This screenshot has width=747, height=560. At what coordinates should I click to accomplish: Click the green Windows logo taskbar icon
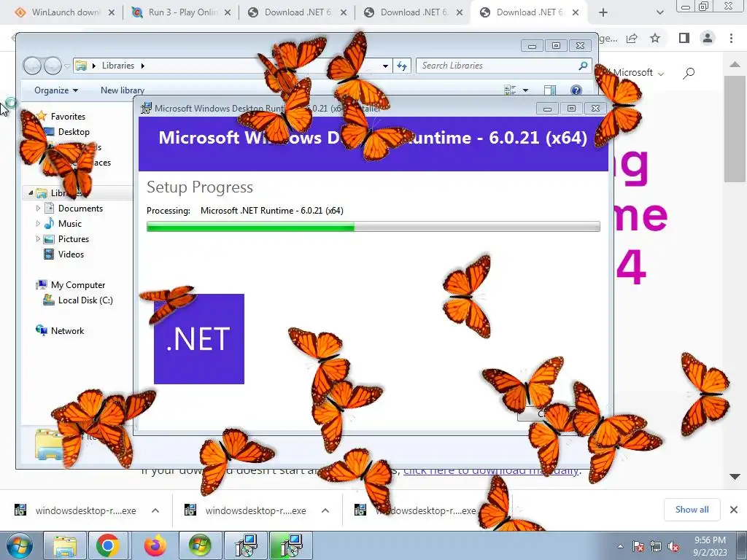(200, 545)
